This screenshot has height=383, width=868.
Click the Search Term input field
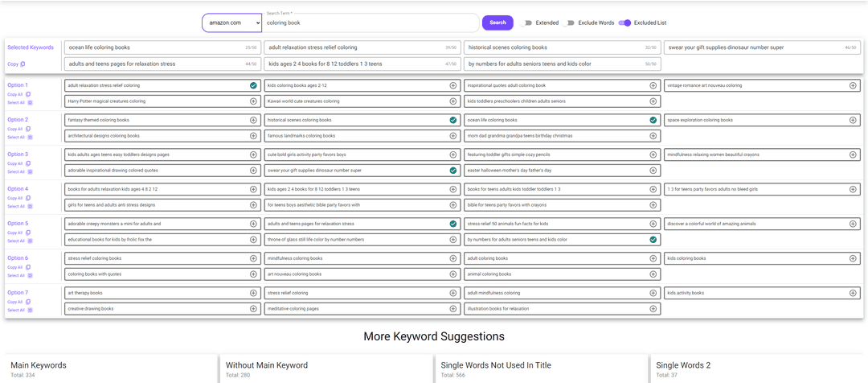371,23
